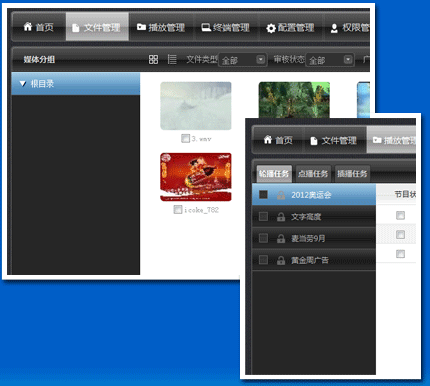Switch to the 插播任务 tab
Image resolution: width=430 pixels, height=386 pixels.
tap(352, 174)
